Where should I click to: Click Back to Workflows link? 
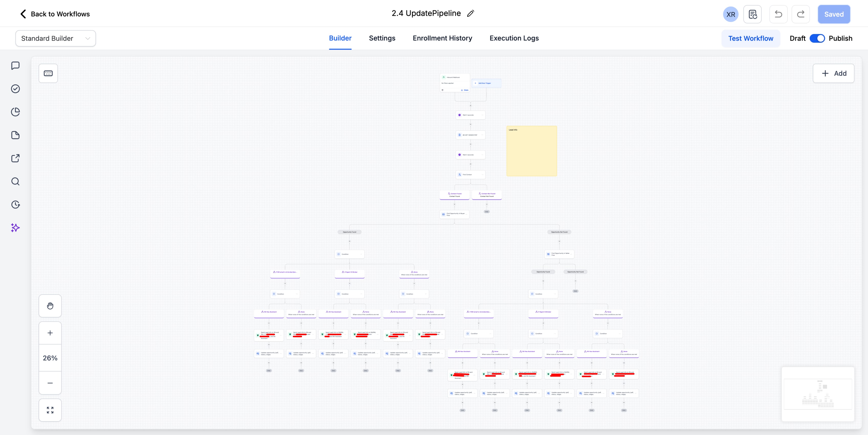60,14
